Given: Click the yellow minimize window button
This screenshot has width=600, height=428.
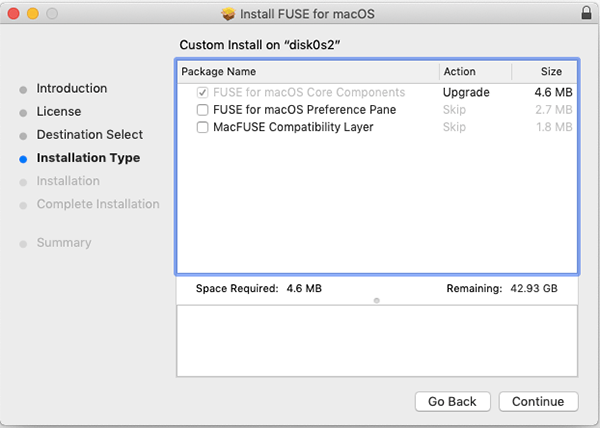Looking at the screenshot, I should point(33,14).
